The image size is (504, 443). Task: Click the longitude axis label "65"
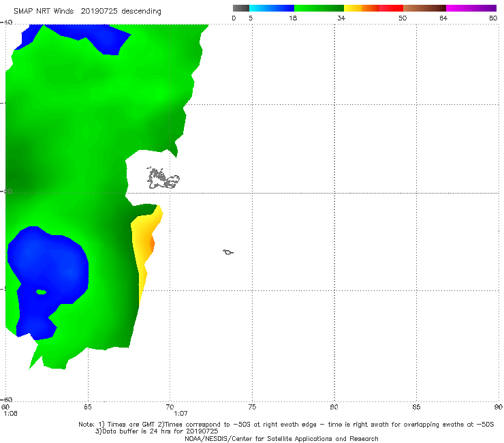coord(88,408)
